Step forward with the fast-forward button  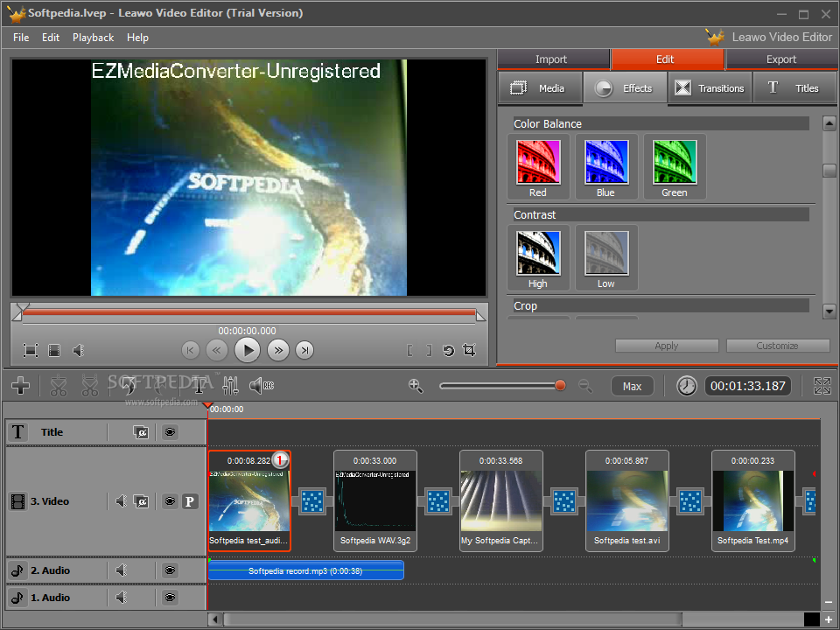tap(278, 350)
